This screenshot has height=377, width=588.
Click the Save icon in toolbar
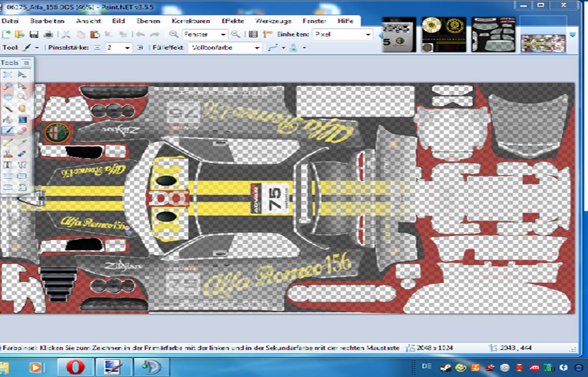tap(34, 34)
